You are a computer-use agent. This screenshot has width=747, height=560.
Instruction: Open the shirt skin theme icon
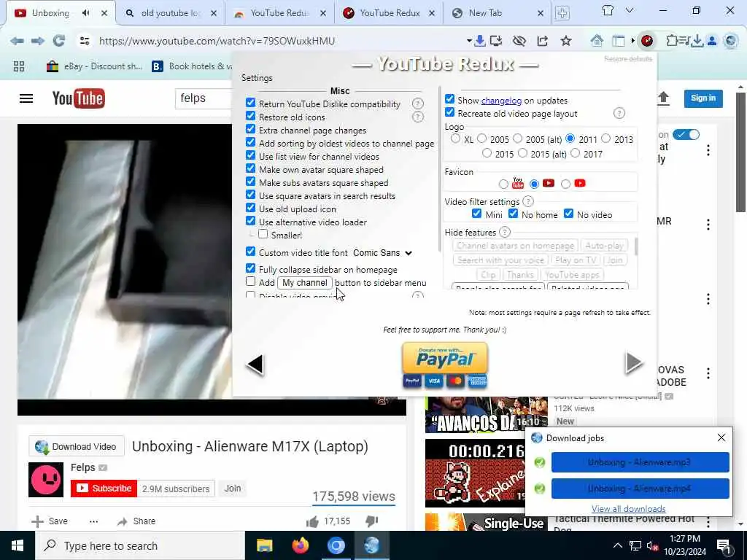point(608,10)
